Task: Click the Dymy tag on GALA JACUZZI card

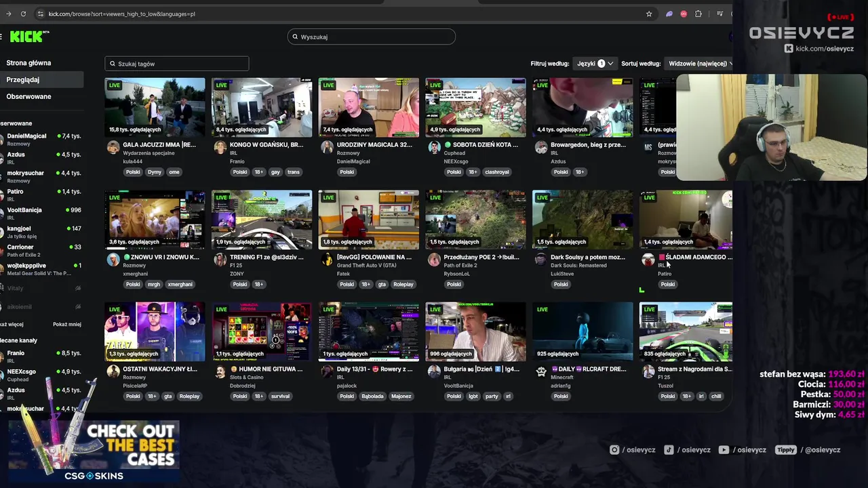Action: (x=155, y=171)
